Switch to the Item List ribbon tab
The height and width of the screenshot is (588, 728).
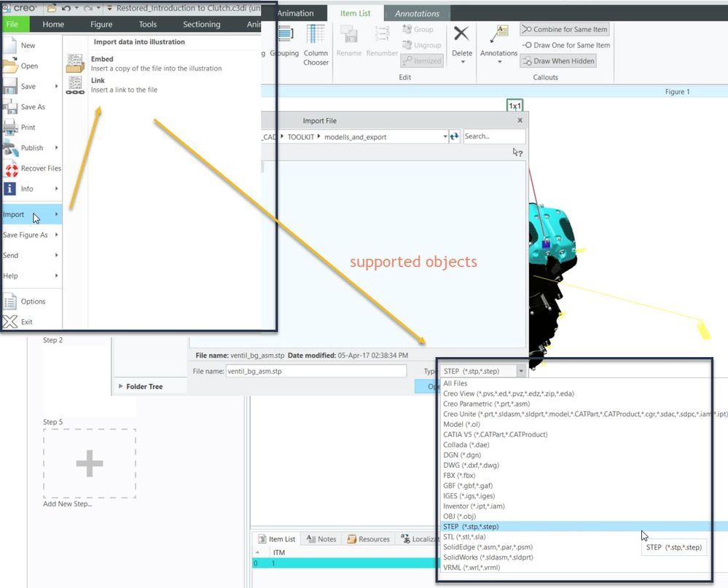coord(355,13)
